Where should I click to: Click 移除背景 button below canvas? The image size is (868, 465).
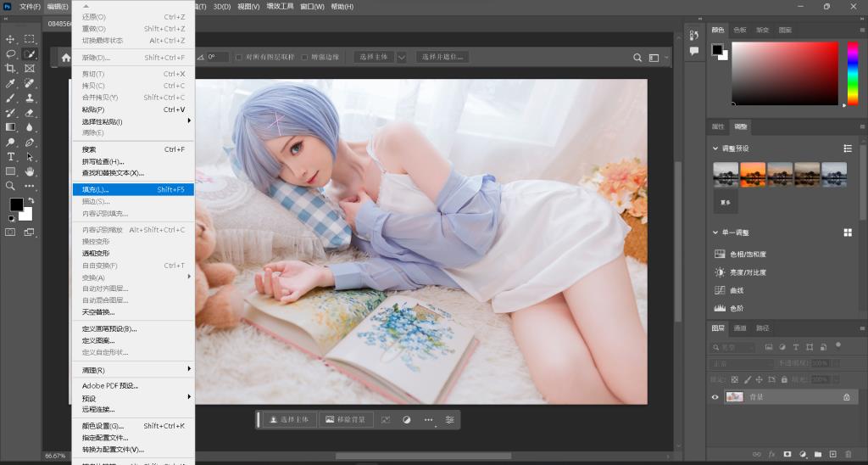click(x=345, y=419)
